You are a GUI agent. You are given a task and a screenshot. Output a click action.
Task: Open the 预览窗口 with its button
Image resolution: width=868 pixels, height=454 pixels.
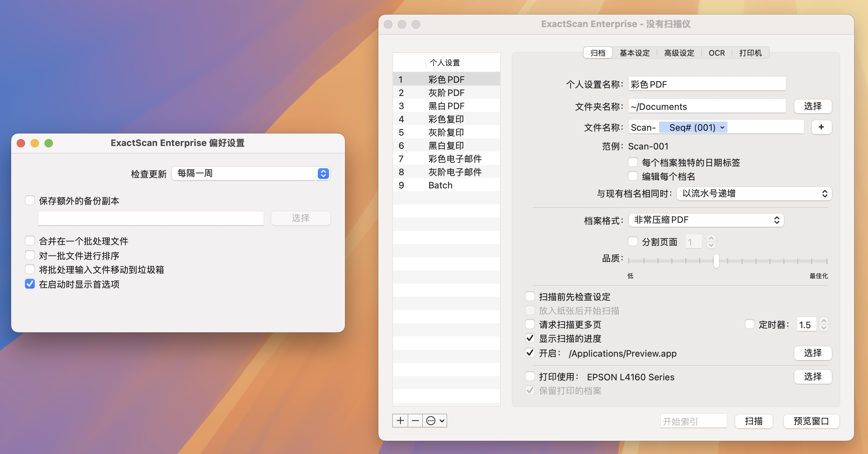pos(812,421)
